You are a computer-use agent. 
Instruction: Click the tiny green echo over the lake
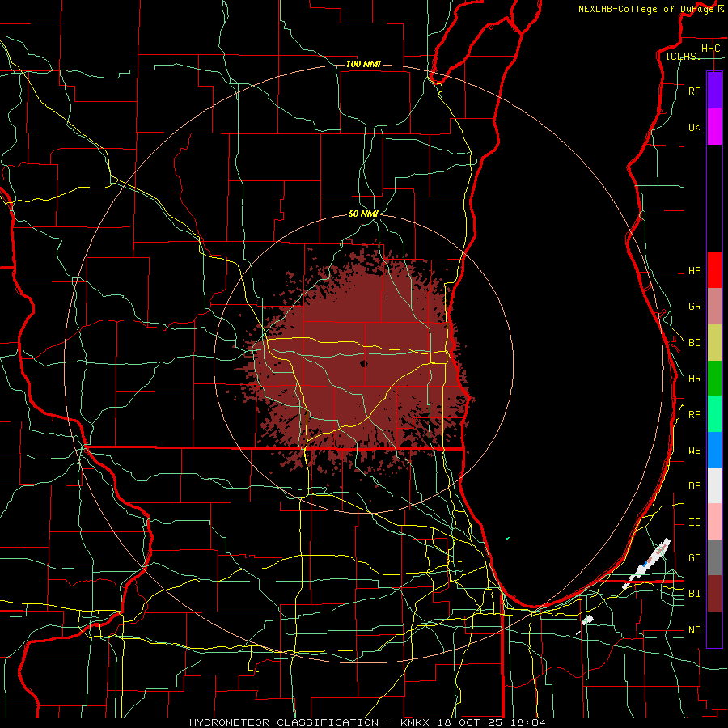tap(508, 538)
